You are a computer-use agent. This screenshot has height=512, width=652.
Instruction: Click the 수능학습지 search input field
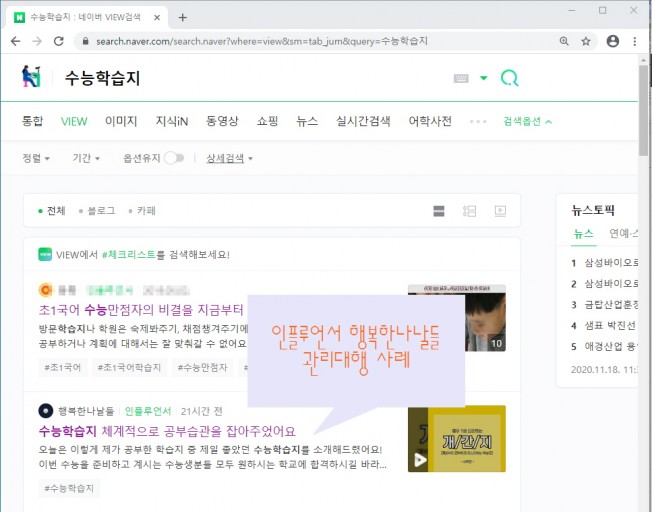[249, 78]
